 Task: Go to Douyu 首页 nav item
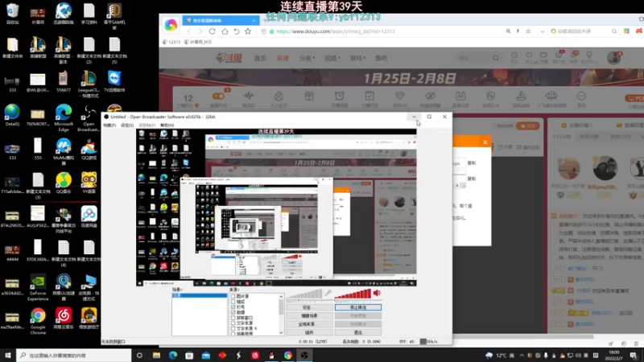[x=260, y=58]
